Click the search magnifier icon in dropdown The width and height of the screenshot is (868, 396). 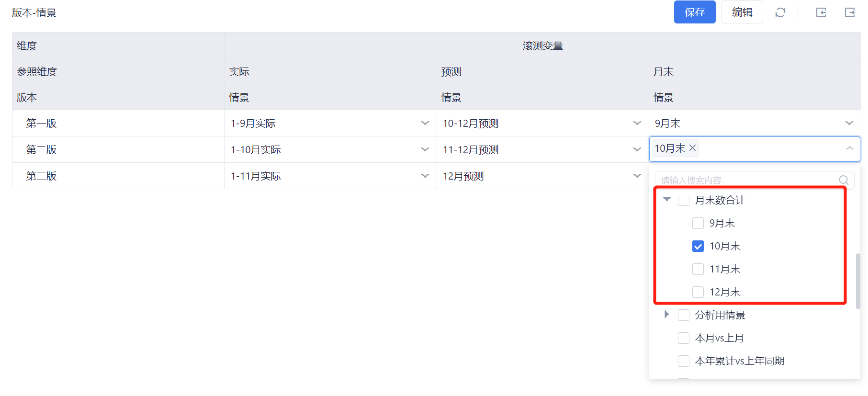point(844,180)
